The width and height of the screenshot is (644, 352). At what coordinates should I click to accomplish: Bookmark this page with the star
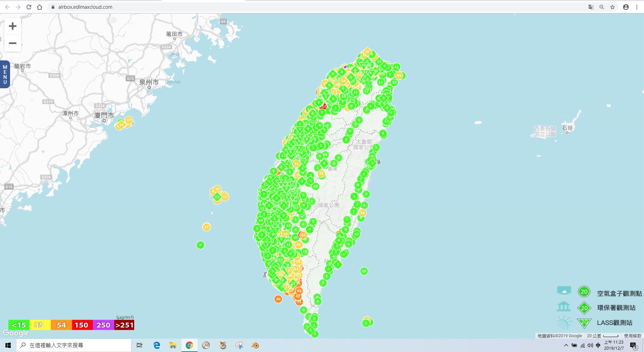[612, 7]
